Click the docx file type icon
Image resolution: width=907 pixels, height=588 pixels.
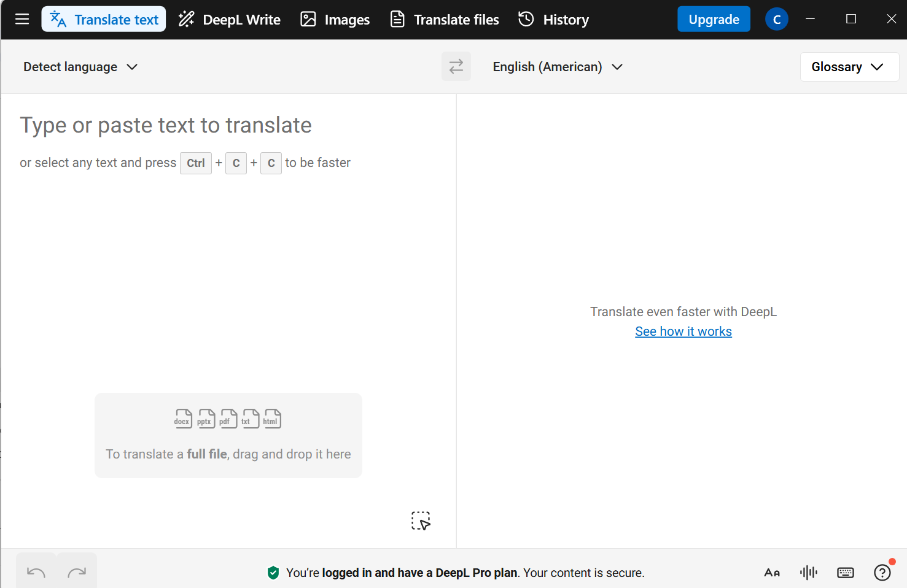(x=183, y=419)
